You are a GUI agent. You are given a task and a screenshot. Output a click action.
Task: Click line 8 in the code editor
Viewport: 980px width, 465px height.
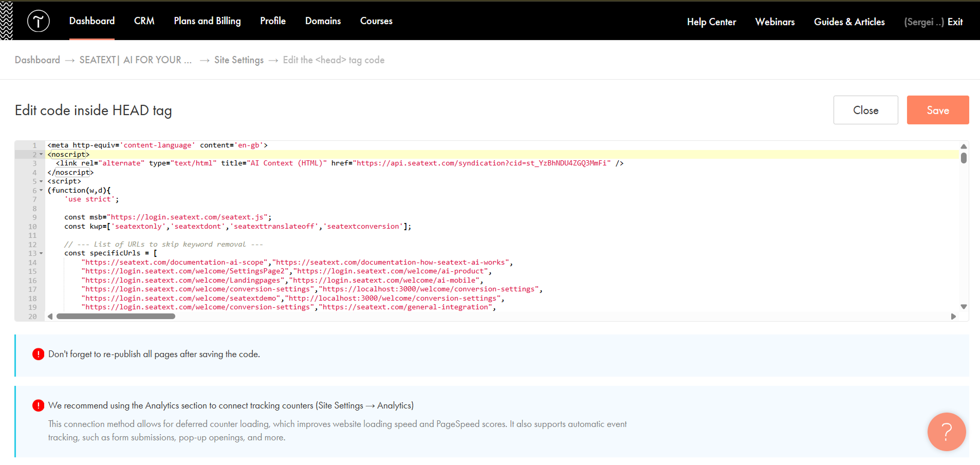tap(206, 209)
